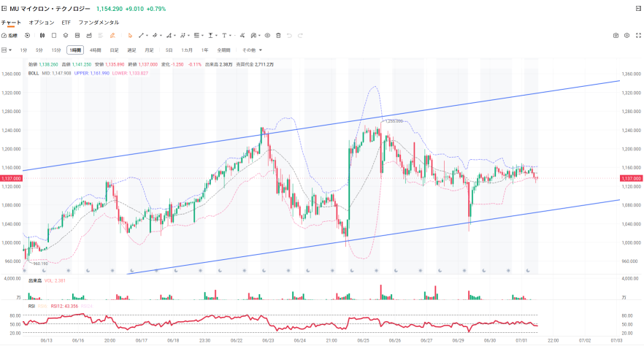Click the 出来高 volume indicator label
644x346 pixels.
35,281
